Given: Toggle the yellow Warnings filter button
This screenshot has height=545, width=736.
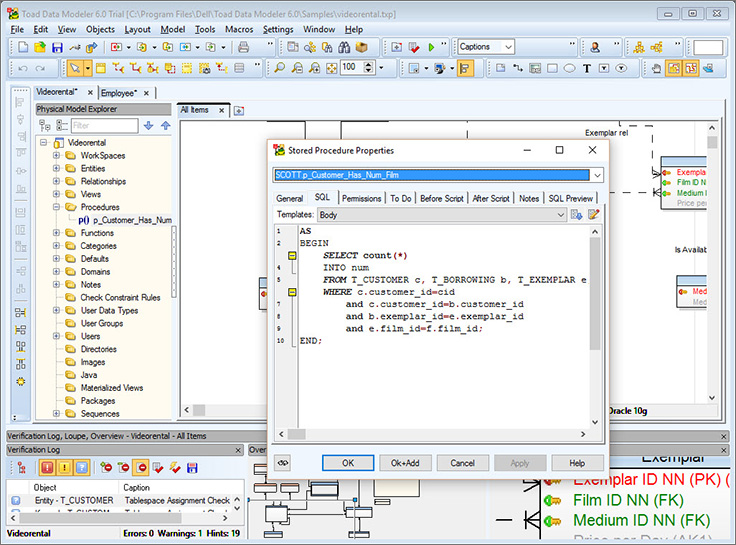Looking at the screenshot, I should 64,468.
